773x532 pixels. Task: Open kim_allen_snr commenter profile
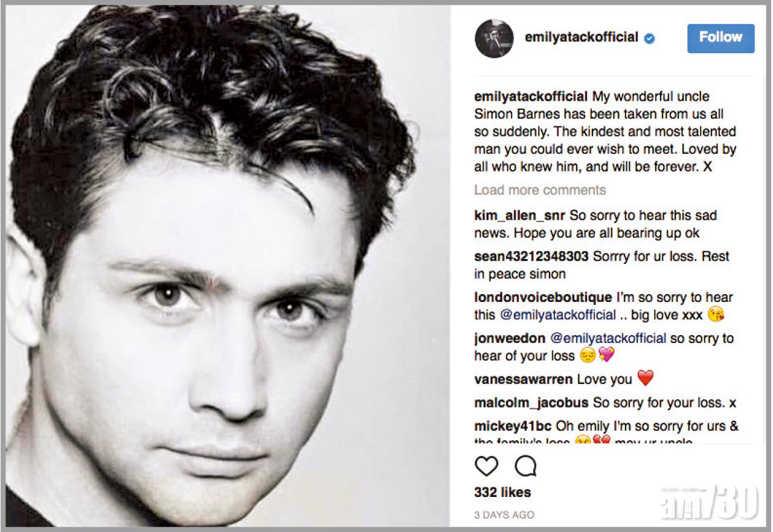pyautogui.click(x=519, y=216)
